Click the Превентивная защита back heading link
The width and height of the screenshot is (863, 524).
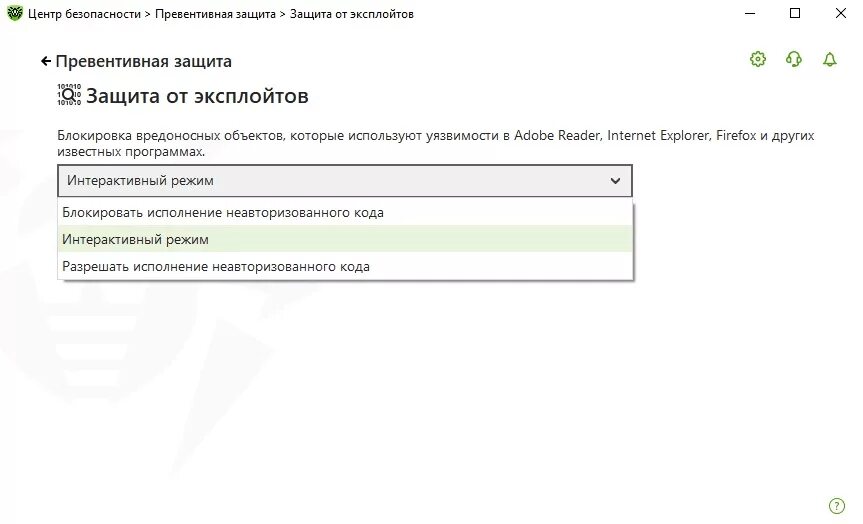pos(144,61)
